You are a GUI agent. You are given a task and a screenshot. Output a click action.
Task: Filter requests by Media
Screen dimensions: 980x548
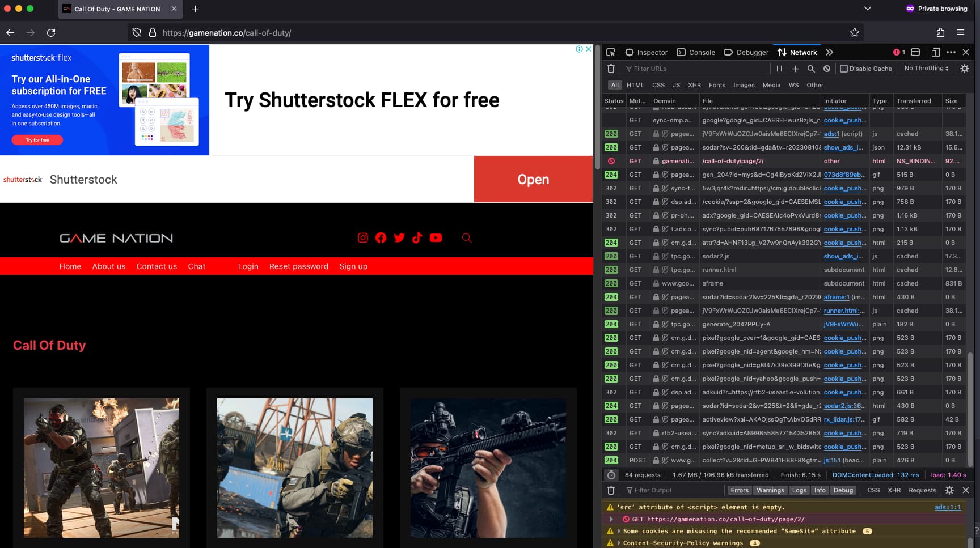(771, 85)
